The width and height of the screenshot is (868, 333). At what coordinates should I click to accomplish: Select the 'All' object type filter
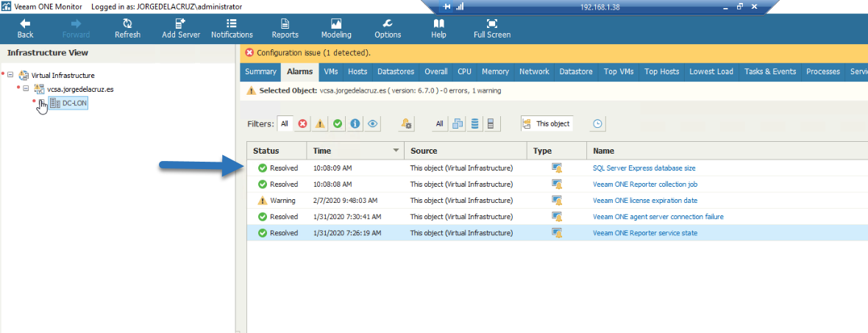pyautogui.click(x=440, y=124)
